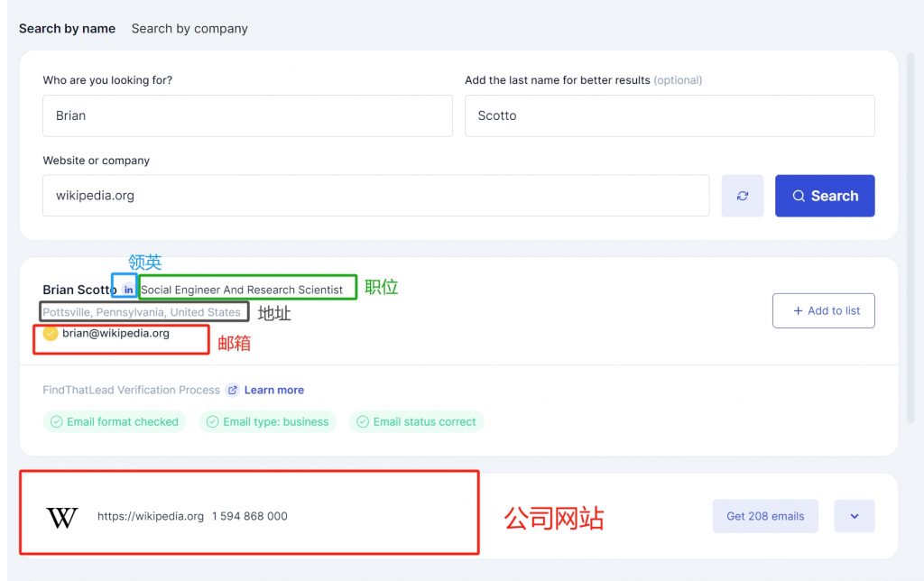Click the Email type: business badge

267,422
